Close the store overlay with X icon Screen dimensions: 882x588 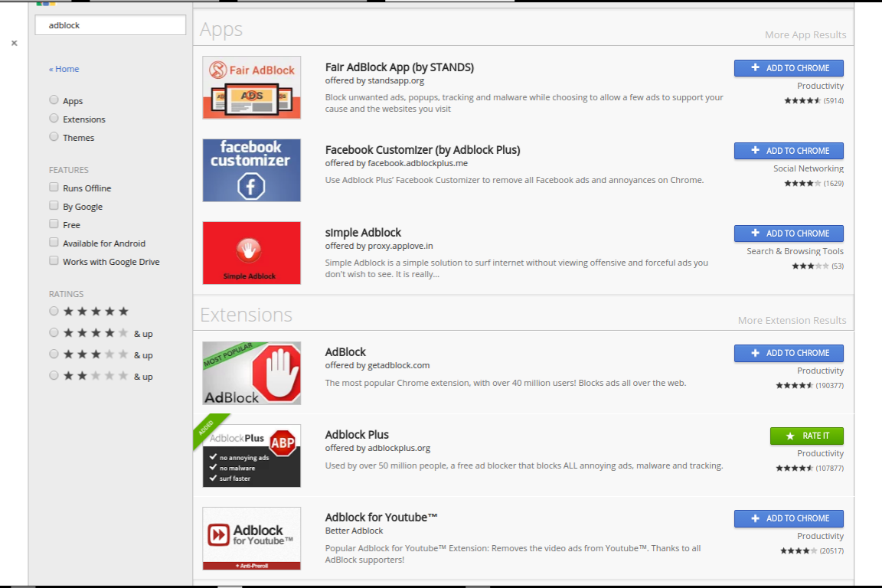pyautogui.click(x=14, y=44)
